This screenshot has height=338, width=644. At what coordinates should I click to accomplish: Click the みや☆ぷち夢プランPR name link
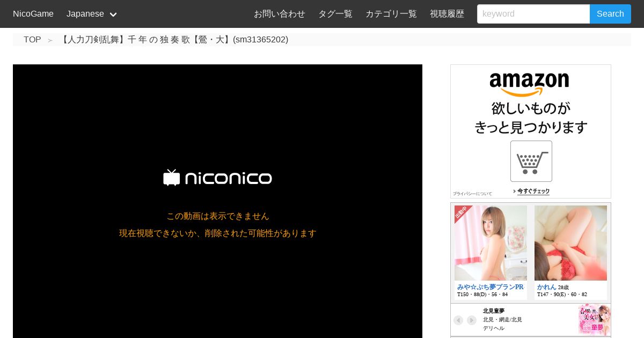(x=491, y=287)
